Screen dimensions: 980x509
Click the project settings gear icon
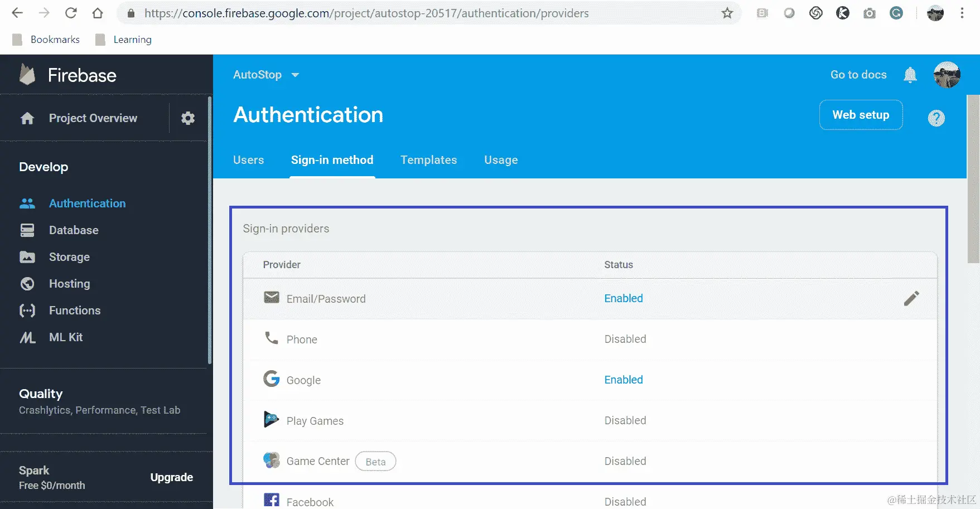click(x=188, y=118)
